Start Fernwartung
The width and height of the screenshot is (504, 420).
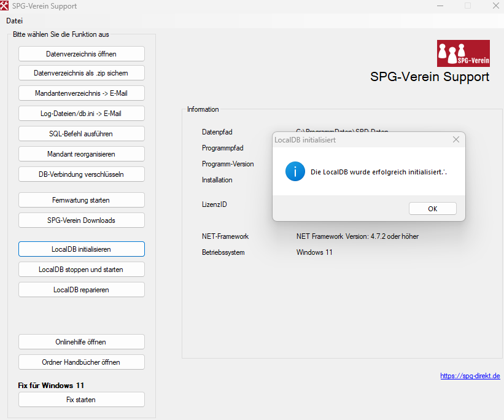81,200
